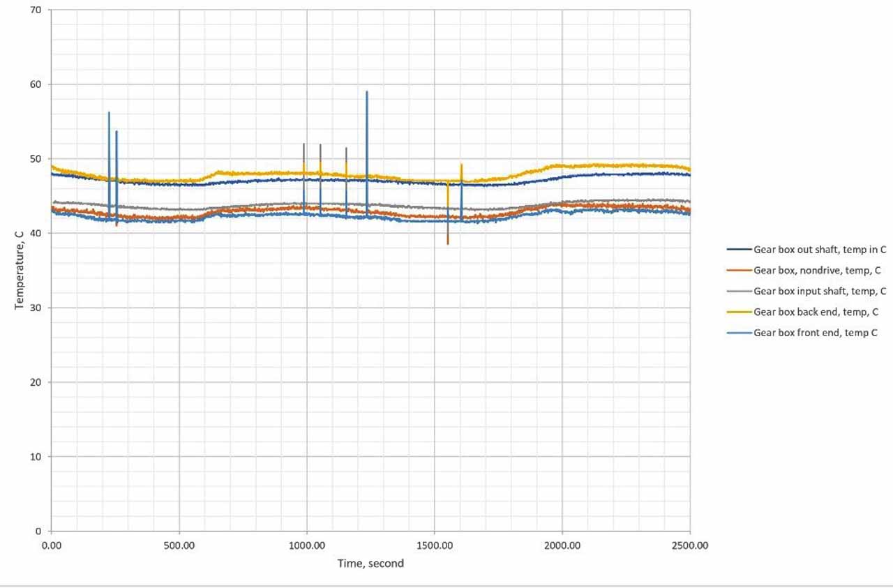Click the peak of the tallest blue spike
Image resolution: width=893 pixels, height=588 pixels.
point(367,91)
